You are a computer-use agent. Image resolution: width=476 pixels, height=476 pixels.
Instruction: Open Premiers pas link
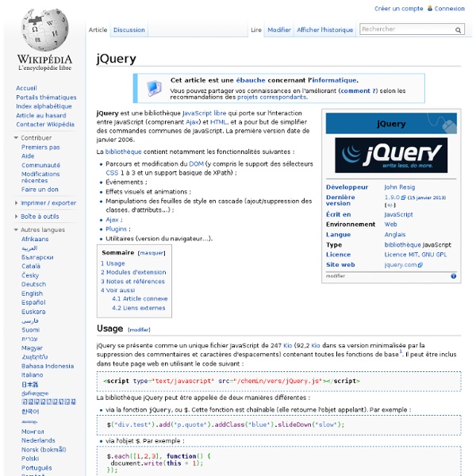(x=40, y=148)
